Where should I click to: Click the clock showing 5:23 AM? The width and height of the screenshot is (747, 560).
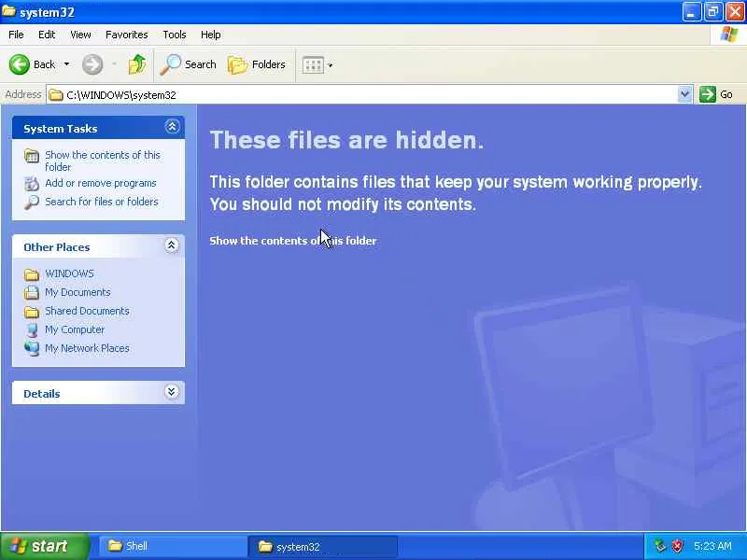(x=712, y=546)
